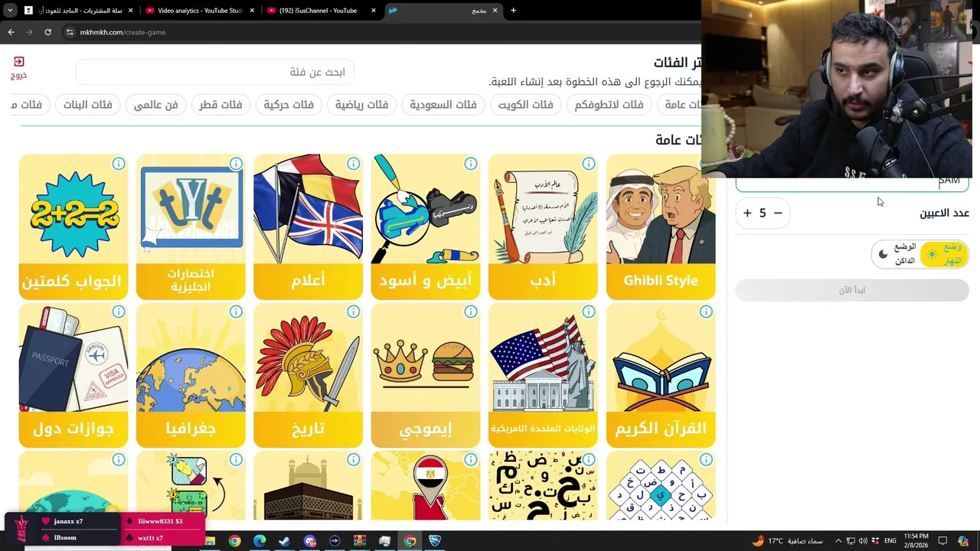Go back in browser history
The height and width of the screenshot is (551, 980).
[x=11, y=32]
